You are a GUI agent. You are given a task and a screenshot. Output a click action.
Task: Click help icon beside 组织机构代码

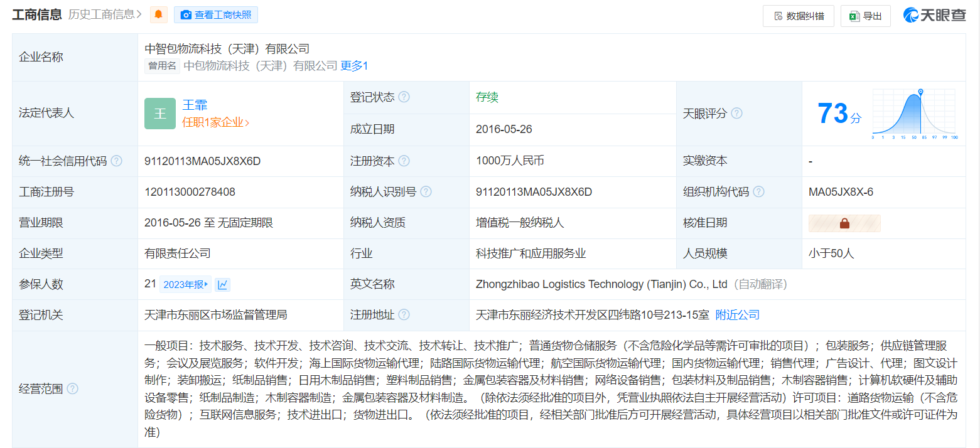coord(759,192)
